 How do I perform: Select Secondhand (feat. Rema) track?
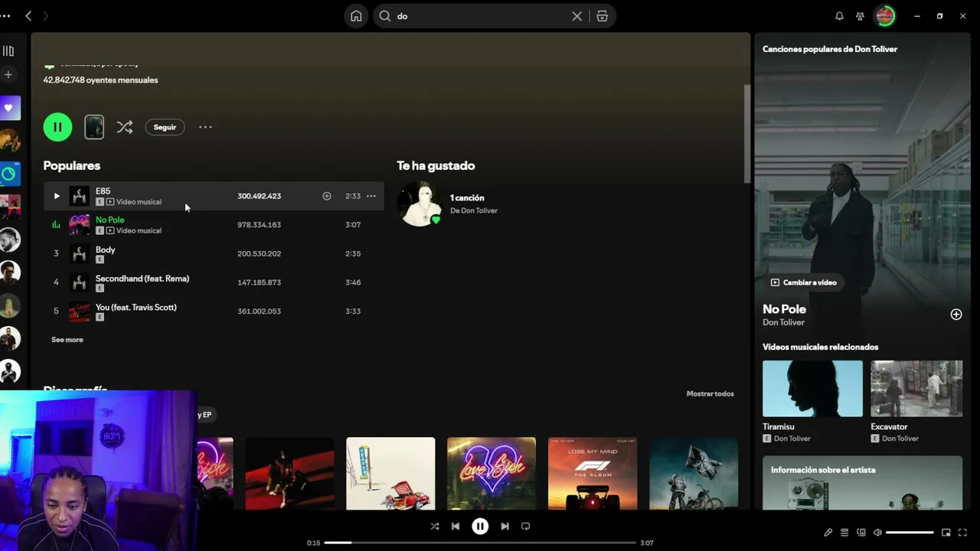coord(214,282)
